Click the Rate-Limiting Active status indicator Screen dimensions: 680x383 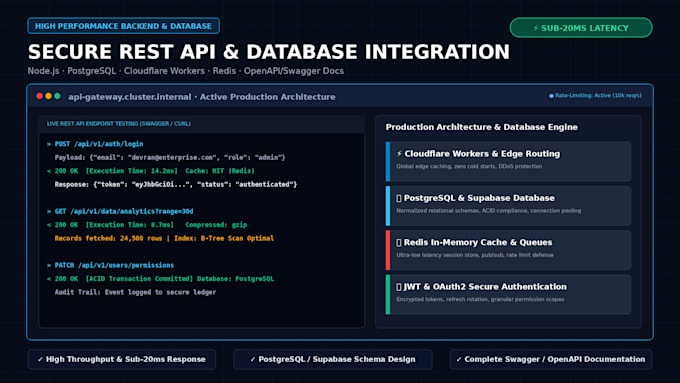tap(595, 95)
